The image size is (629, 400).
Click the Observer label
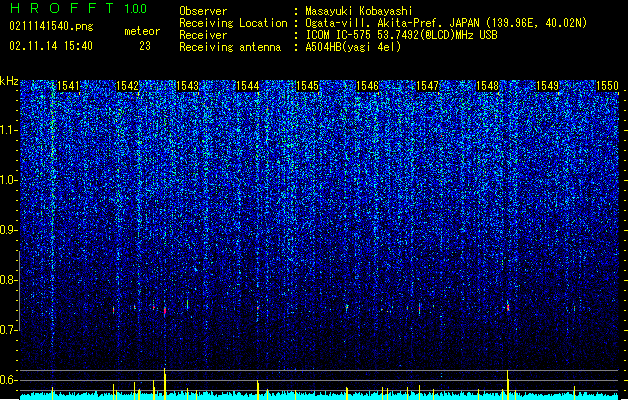coord(203,11)
